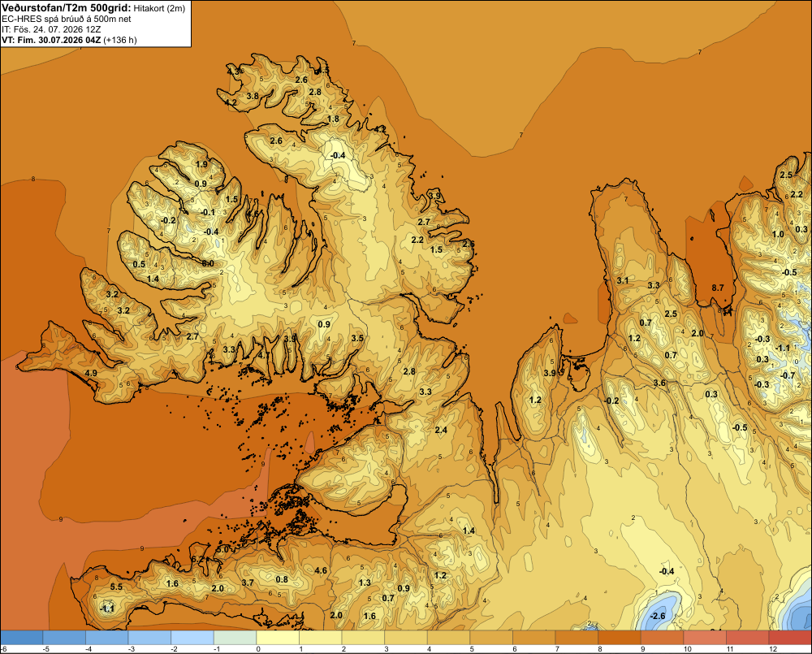
Task: Click the 5.0 temperature value
Action: (222, 549)
